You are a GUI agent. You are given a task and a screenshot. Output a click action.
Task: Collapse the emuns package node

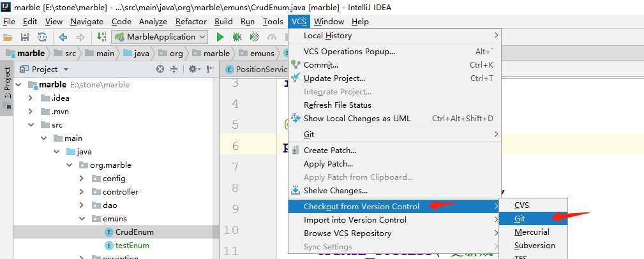pos(82,218)
